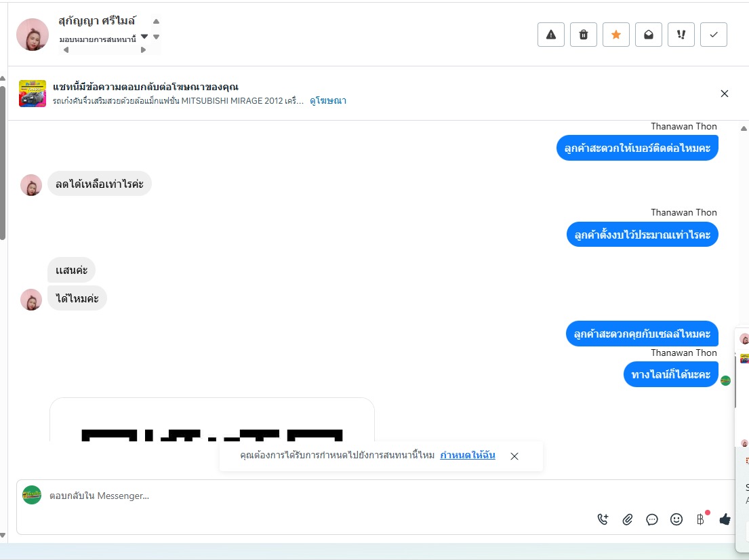The height and width of the screenshot is (560, 749).
Task: Toggle the orange star follow-up marker
Action: 615,35
